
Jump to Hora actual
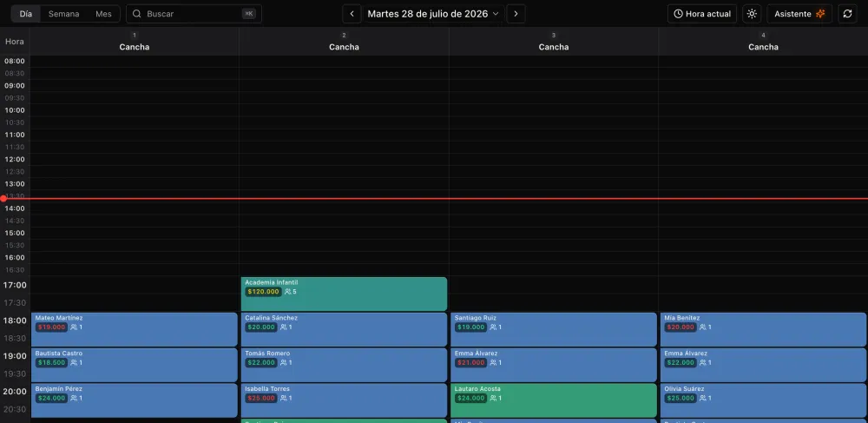pyautogui.click(x=702, y=14)
